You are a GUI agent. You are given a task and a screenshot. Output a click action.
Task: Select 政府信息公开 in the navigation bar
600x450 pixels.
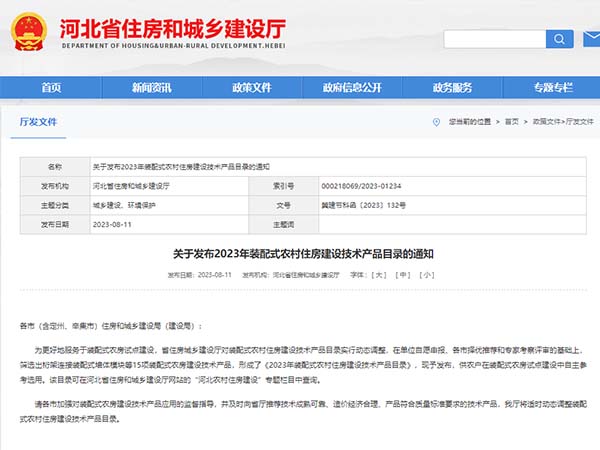[351, 87]
